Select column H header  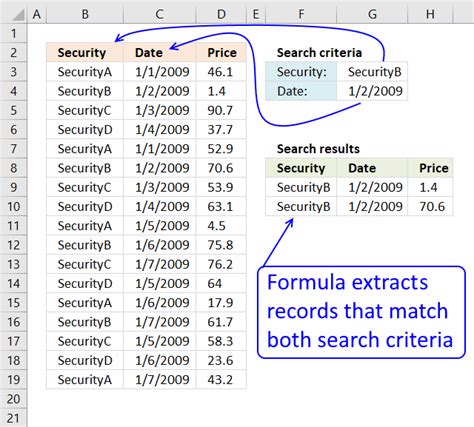(430, 14)
